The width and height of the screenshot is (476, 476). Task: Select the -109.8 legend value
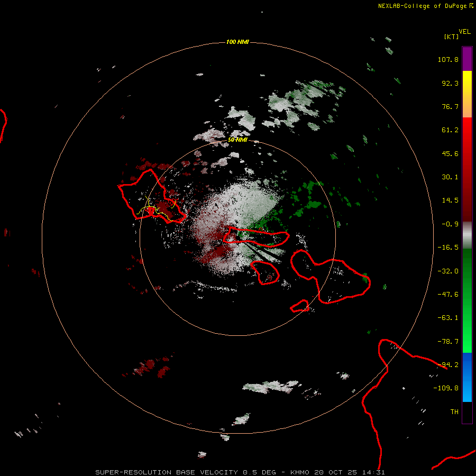coord(446,388)
